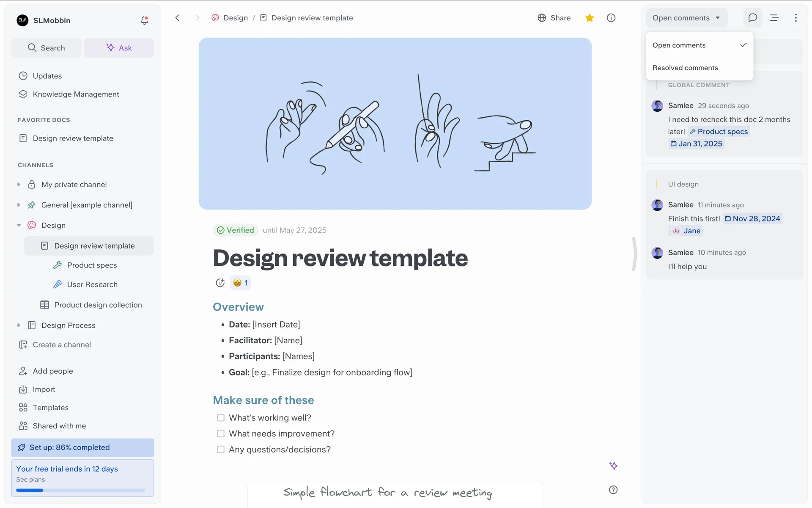Check the "What needs improvement?" checkbox
The height and width of the screenshot is (508, 812).
click(x=220, y=433)
